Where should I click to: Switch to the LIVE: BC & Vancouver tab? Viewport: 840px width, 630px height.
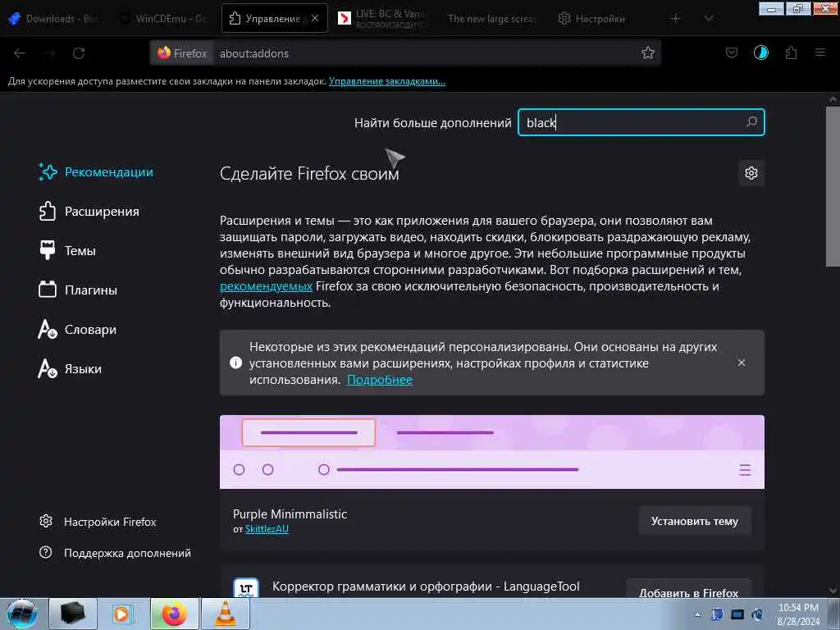tap(384, 18)
